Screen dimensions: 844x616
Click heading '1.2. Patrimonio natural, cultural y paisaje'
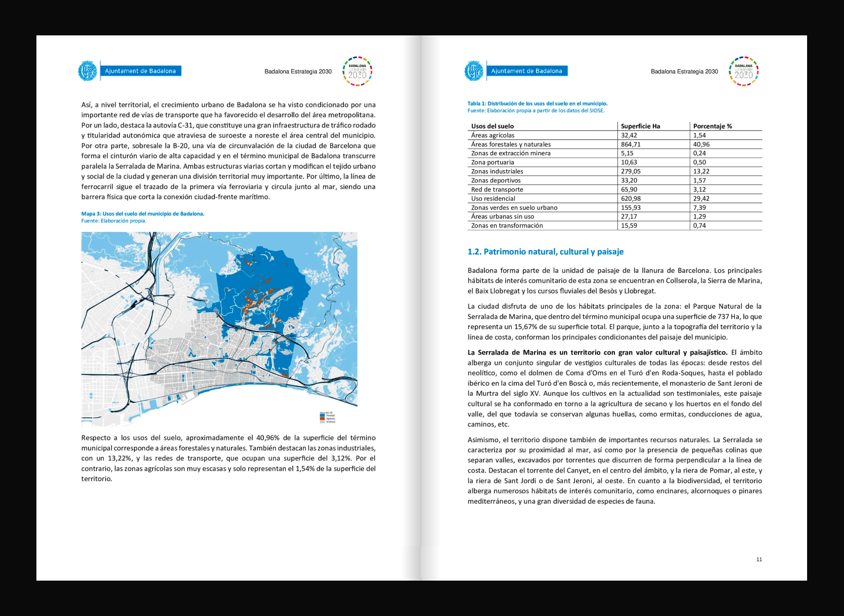[x=546, y=252]
